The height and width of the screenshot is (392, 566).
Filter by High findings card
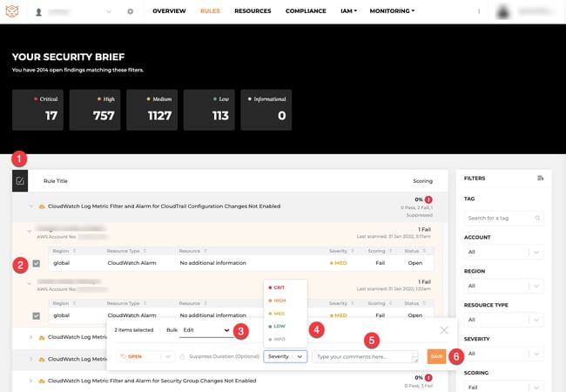point(95,110)
